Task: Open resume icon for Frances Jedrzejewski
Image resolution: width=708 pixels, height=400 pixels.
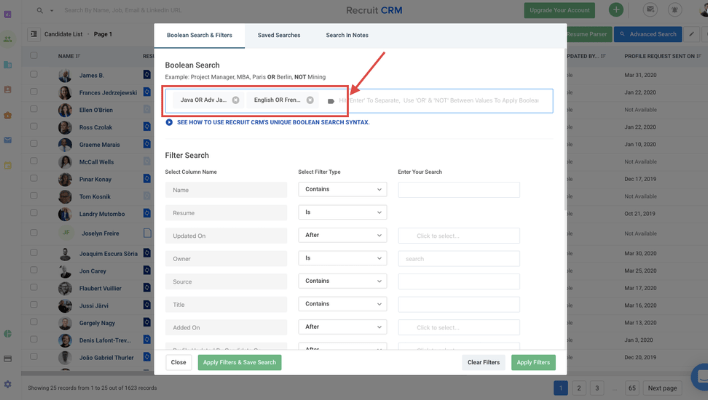Action: pos(147,92)
